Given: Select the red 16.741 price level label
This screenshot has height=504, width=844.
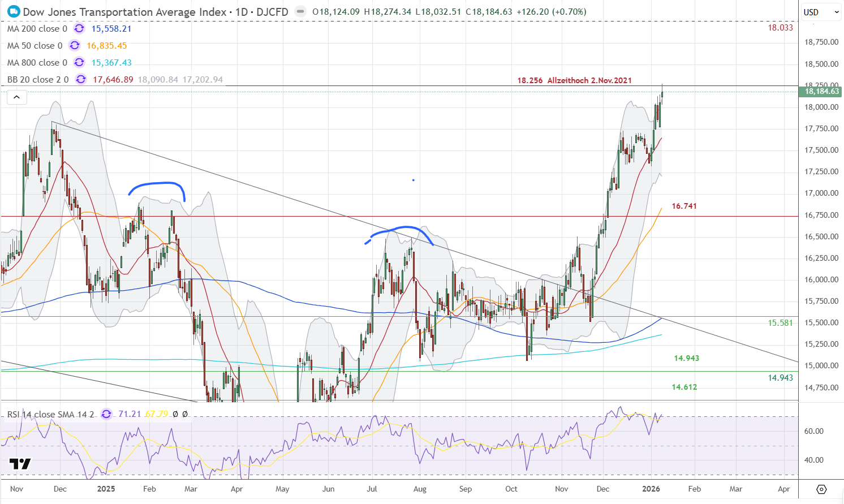Looking at the screenshot, I should (x=684, y=206).
